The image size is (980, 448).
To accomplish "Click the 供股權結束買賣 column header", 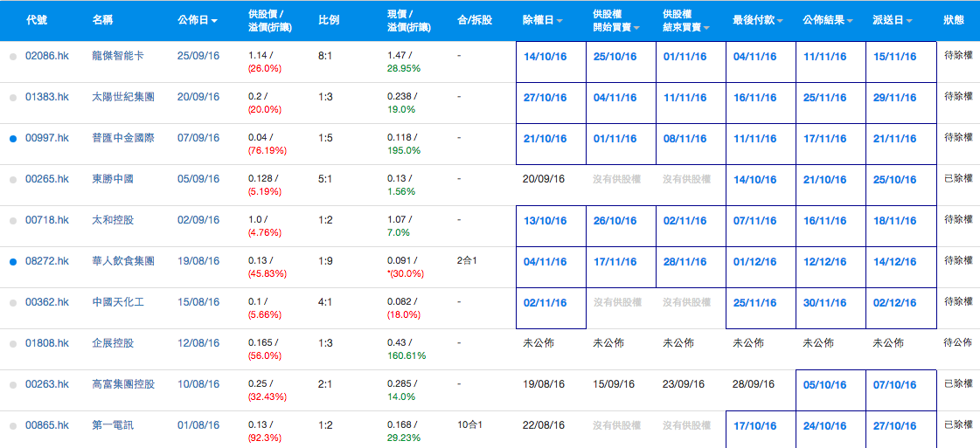I will tap(685, 21).
